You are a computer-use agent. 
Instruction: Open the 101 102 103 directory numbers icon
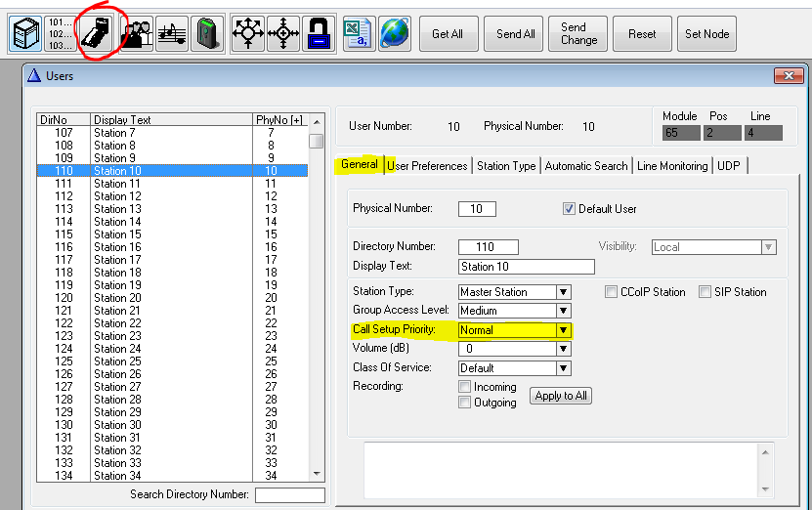pyautogui.click(x=60, y=33)
